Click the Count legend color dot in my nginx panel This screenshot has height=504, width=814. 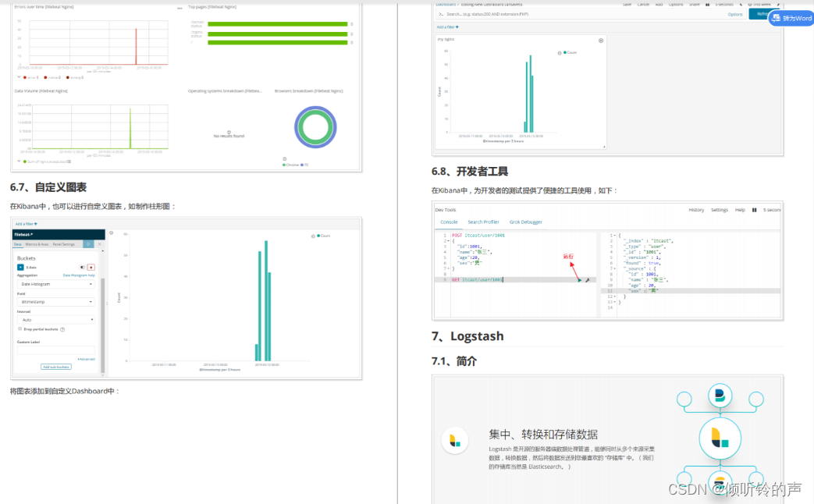click(x=565, y=52)
